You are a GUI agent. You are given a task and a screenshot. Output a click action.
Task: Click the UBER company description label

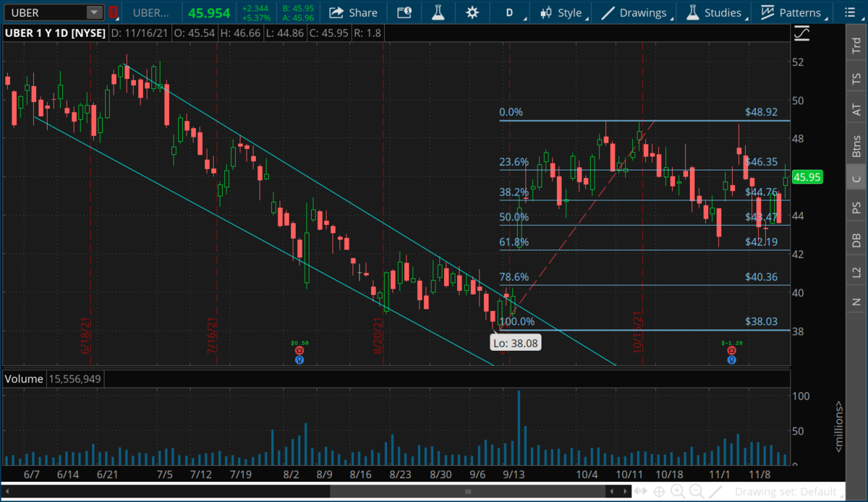pos(151,12)
